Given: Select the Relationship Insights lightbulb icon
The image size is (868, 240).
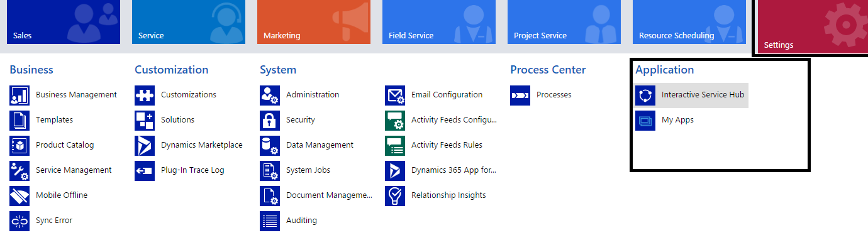Looking at the screenshot, I should pyautogui.click(x=395, y=195).
